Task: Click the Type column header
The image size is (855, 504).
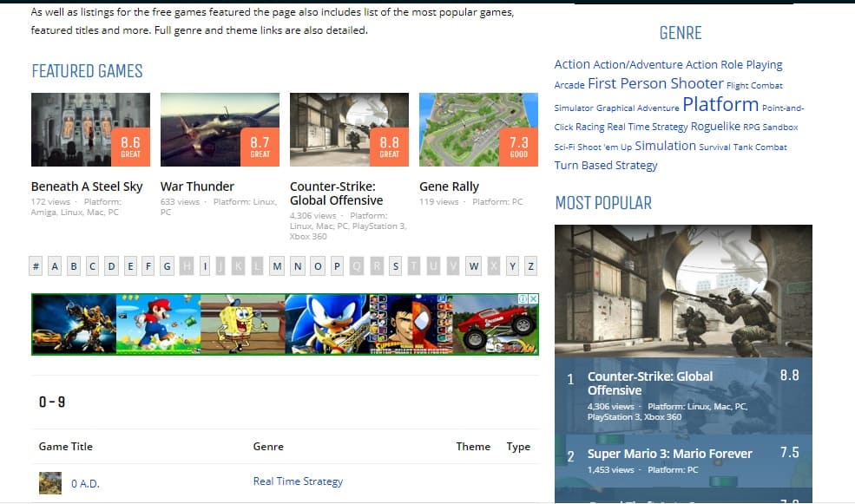Action: point(518,446)
